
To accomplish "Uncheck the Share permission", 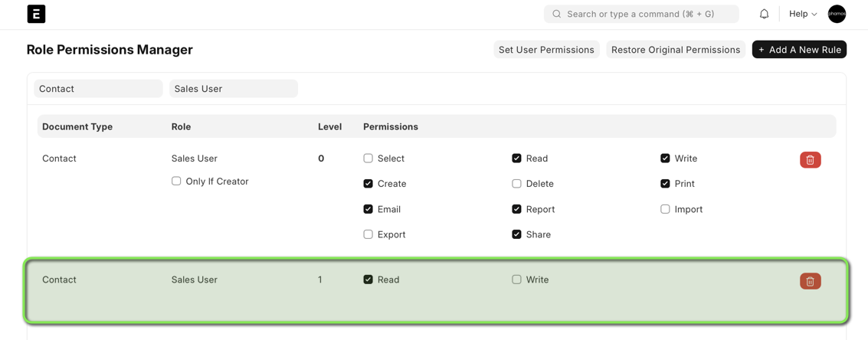I will [516, 234].
